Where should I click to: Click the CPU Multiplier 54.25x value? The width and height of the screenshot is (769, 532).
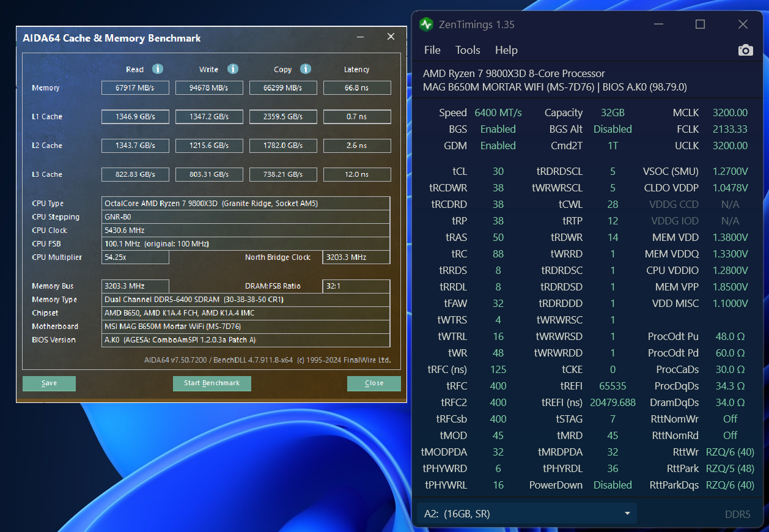(135, 257)
